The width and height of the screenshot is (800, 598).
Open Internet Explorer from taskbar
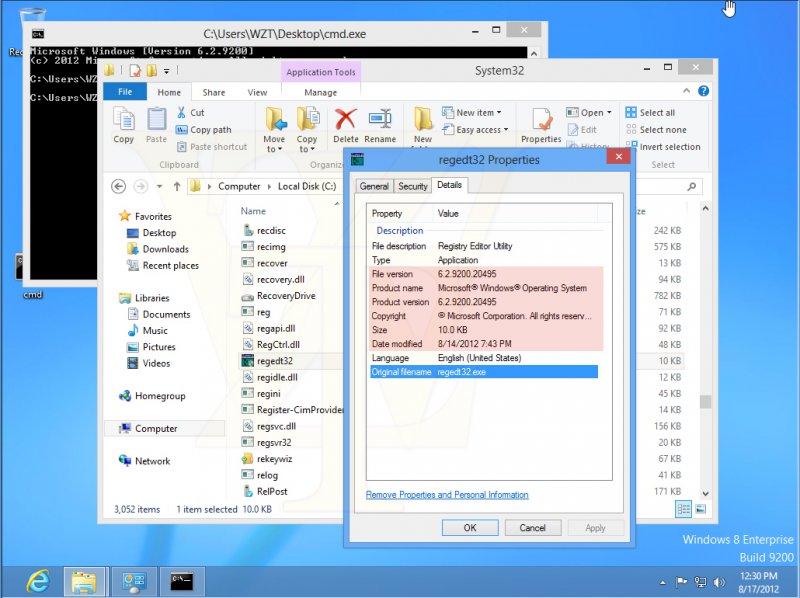click(x=39, y=580)
